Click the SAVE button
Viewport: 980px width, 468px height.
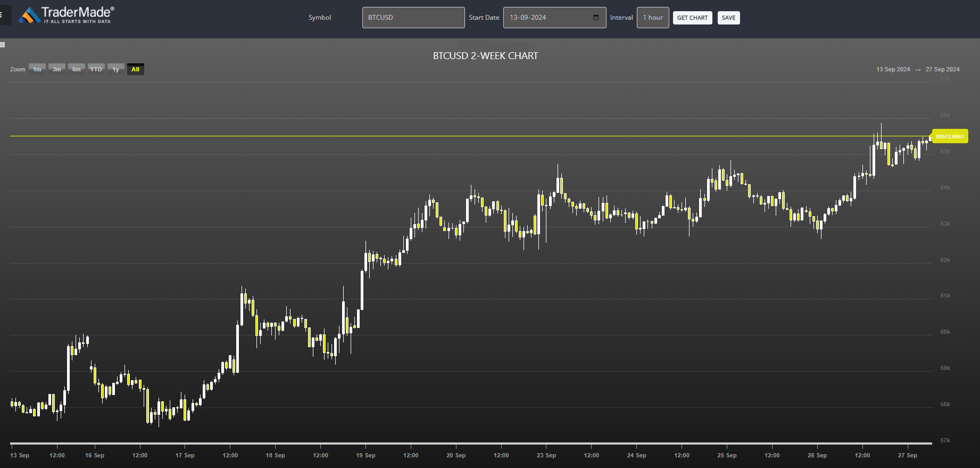(x=728, y=18)
